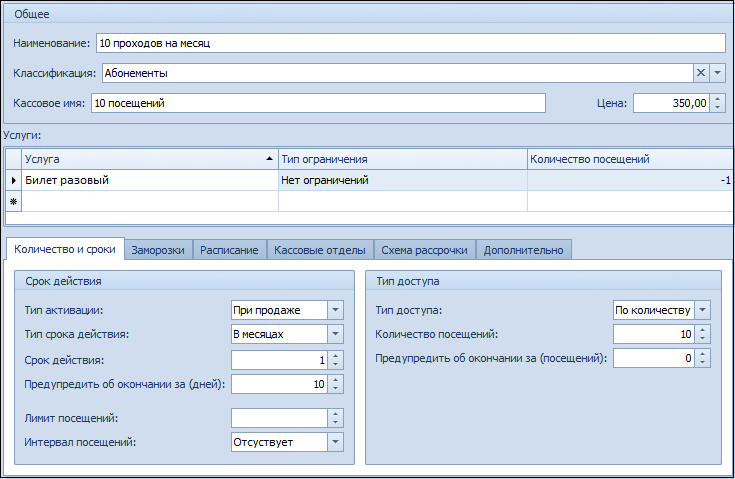Sort by the Услуга column header

(x=150, y=159)
